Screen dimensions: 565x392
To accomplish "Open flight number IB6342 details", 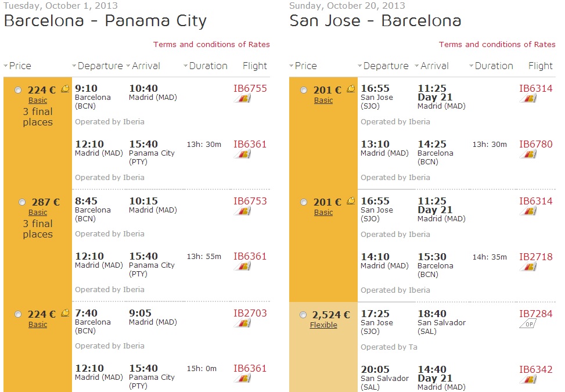I will (x=536, y=370).
